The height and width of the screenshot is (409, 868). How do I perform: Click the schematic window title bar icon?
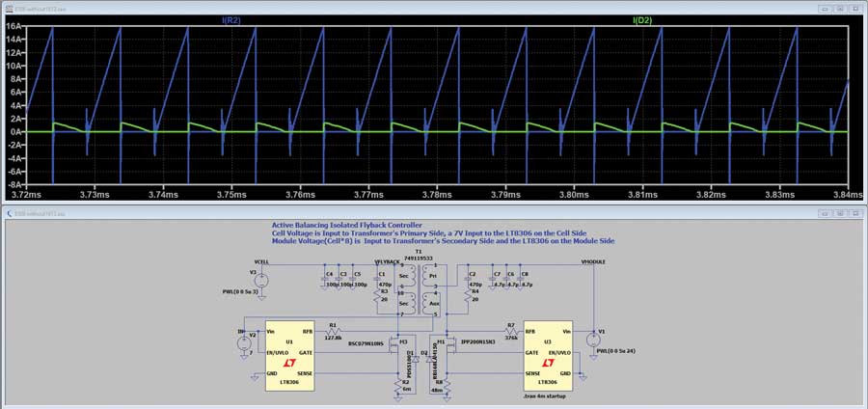coord(9,212)
